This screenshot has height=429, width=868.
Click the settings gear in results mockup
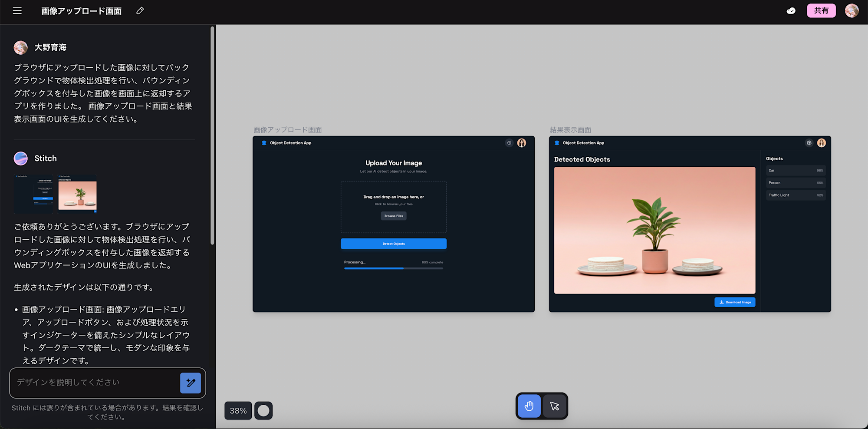click(809, 143)
